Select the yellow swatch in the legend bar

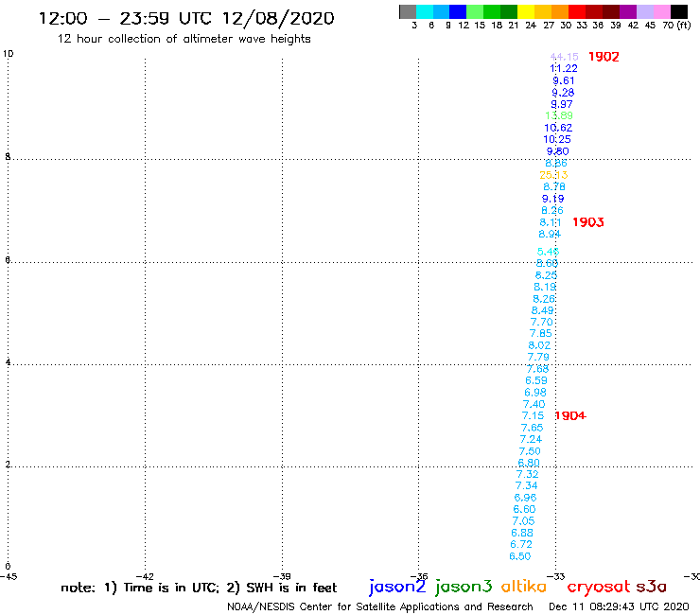(x=526, y=11)
